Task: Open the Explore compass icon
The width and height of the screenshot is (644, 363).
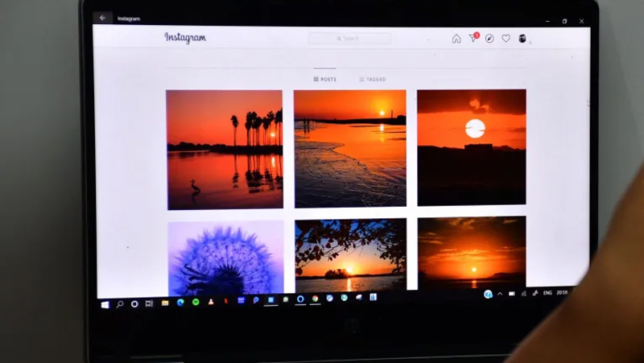Action: (489, 39)
